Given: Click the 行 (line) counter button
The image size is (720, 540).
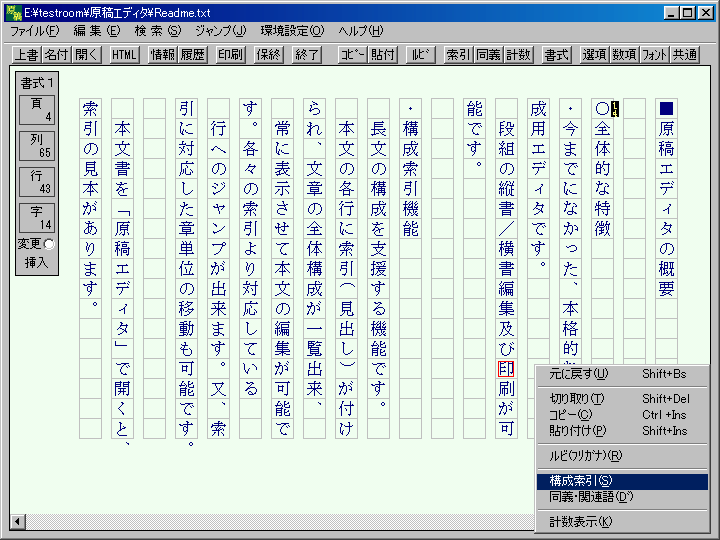Looking at the screenshot, I should point(37,181).
